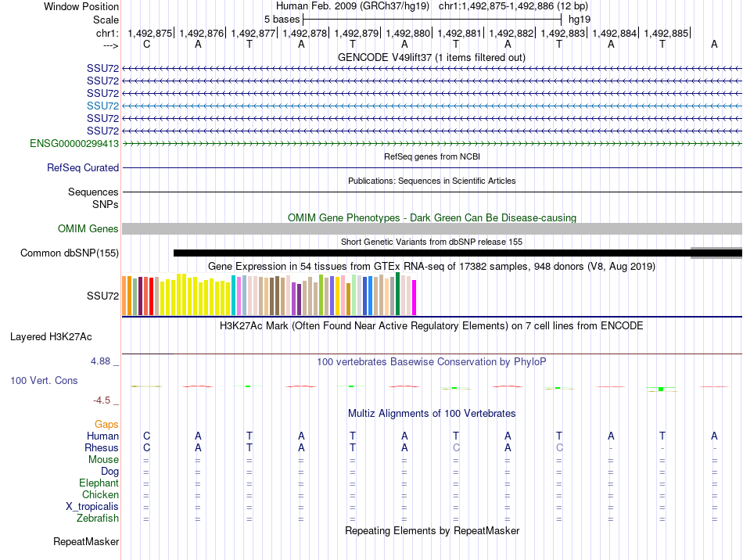Click the 'chr1:1,492,875-1,492,886 (12 bp)' position text
This screenshot has height=560, width=743.
pos(513,6)
